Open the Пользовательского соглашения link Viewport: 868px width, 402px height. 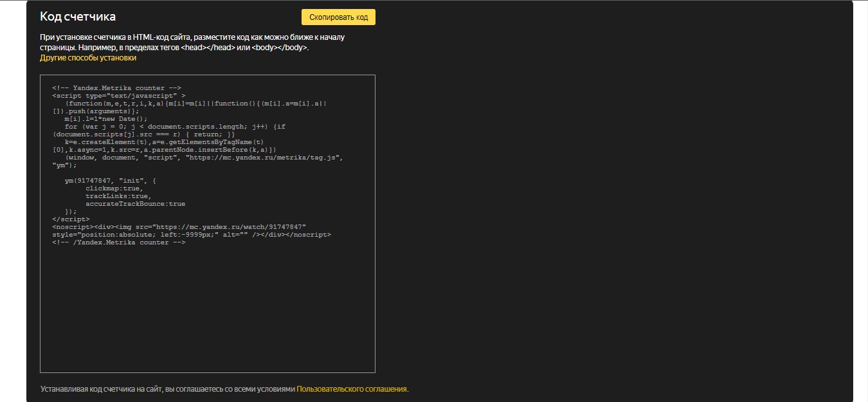(x=352, y=389)
